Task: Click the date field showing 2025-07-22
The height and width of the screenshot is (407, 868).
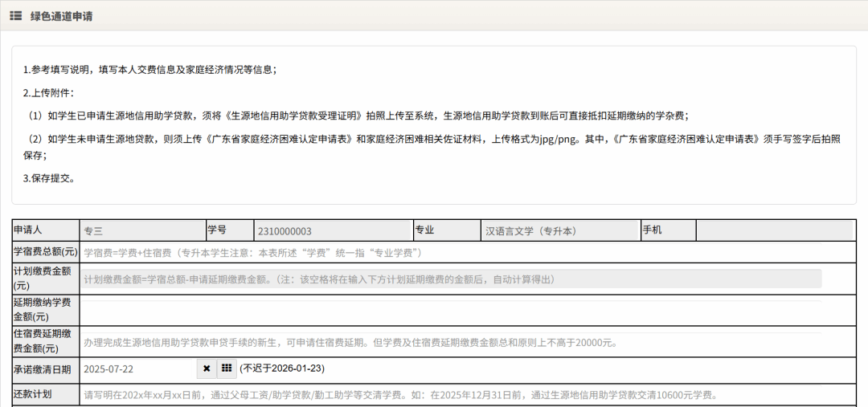Action: (138, 369)
